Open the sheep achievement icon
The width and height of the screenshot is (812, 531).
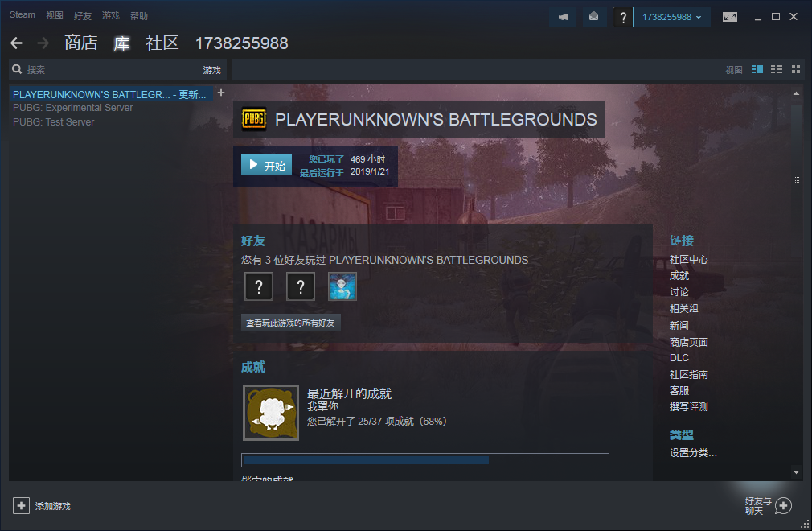(x=271, y=413)
